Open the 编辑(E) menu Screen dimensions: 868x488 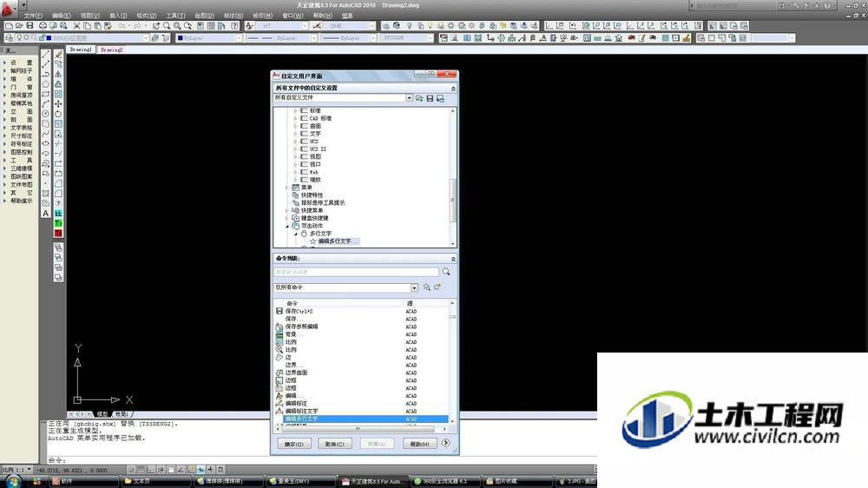point(62,16)
